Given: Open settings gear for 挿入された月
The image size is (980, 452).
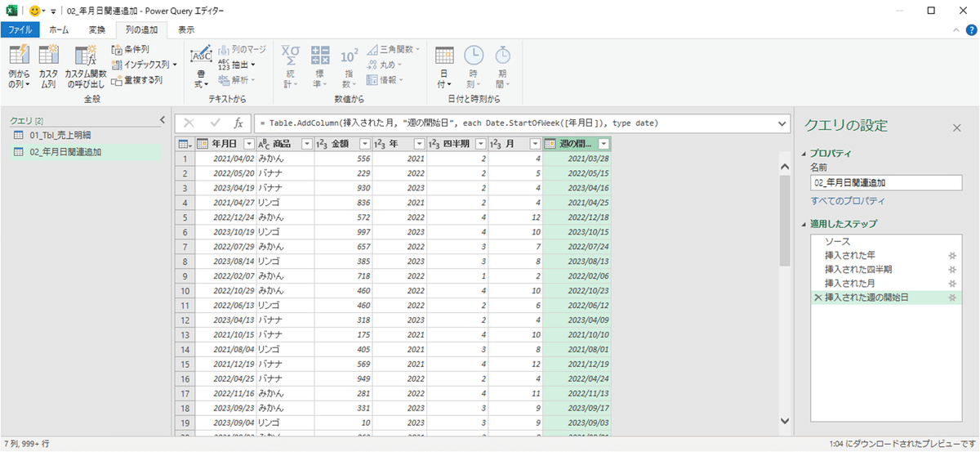Looking at the screenshot, I should pyautogui.click(x=951, y=284).
